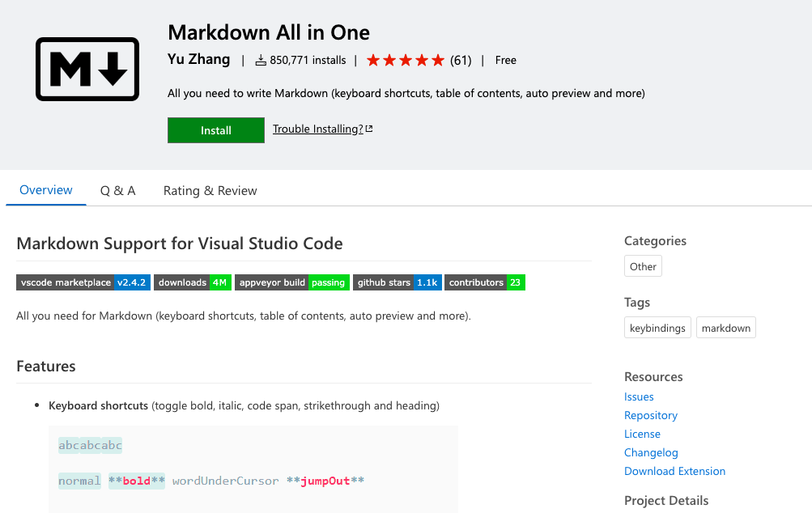Switch to the Overview tab
Viewport: 812px width, 513px height.
[x=46, y=190]
